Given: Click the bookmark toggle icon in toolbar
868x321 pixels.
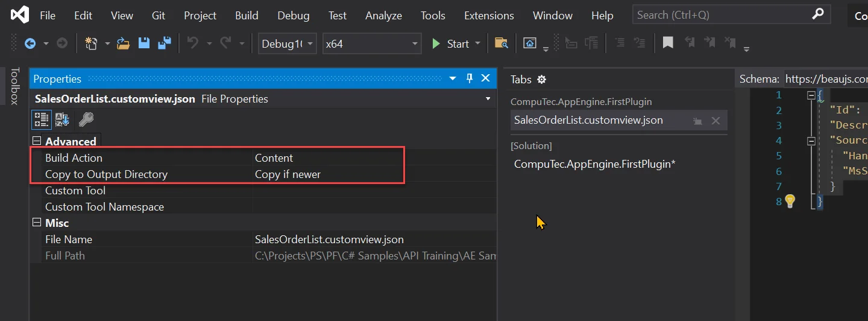Looking at the screenshot, I should pos(668,43).
